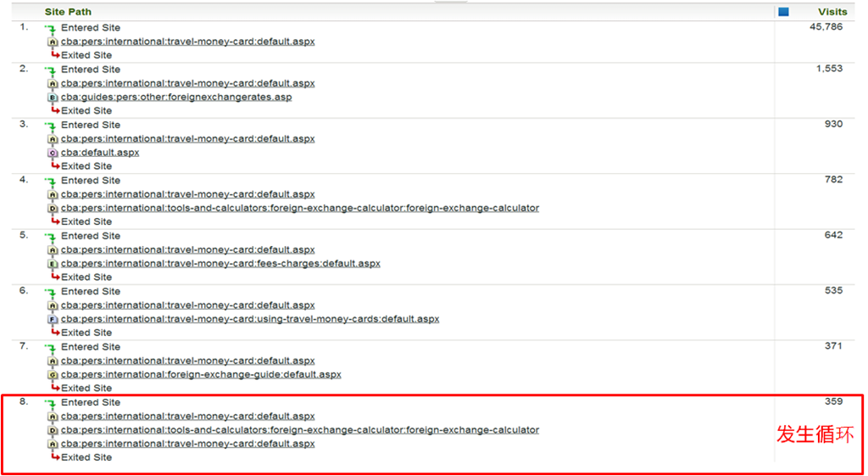Click the green Entered Site arrow in path 1
The image size is (868, 476).
click(53, 28)
